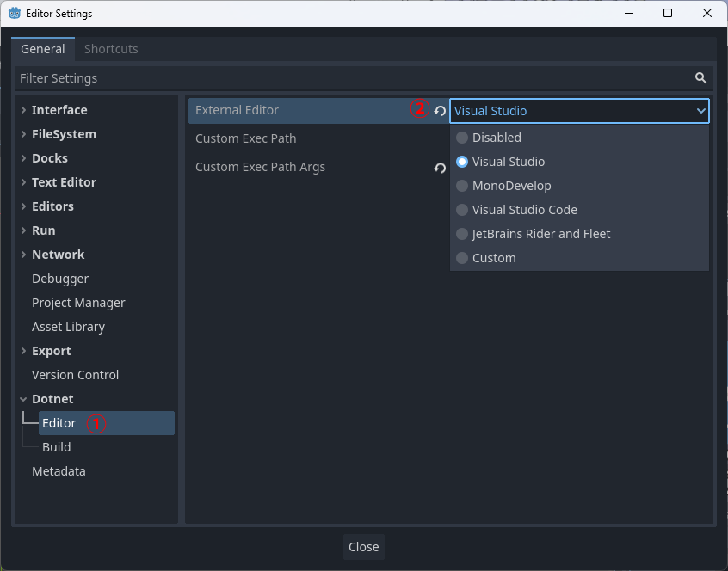Expand the Export category
The width and height of the screenshot is (728, 571).
coord(23,351)
